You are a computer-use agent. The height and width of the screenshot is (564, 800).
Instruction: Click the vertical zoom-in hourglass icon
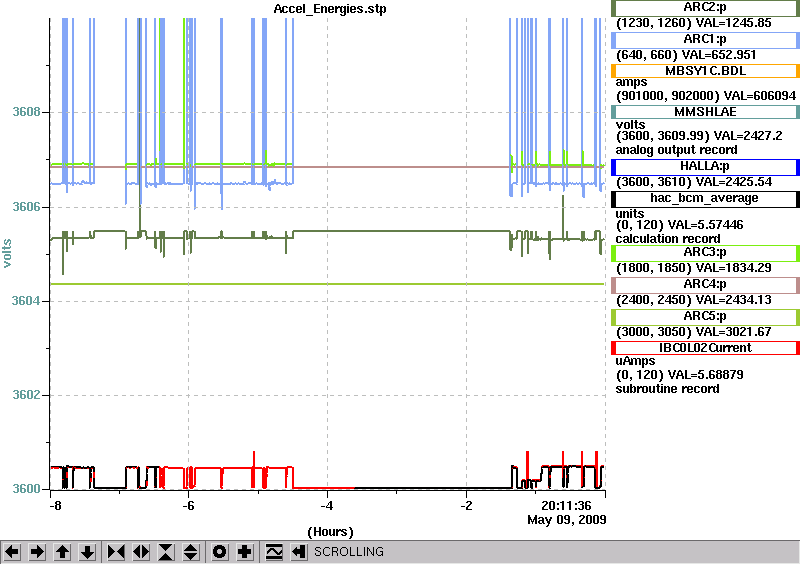(166, 552)
